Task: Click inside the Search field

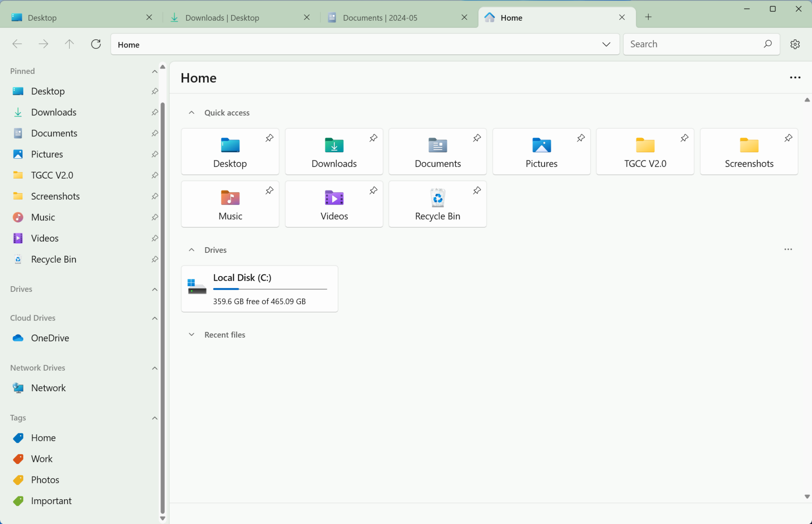Action: [690, 44]
